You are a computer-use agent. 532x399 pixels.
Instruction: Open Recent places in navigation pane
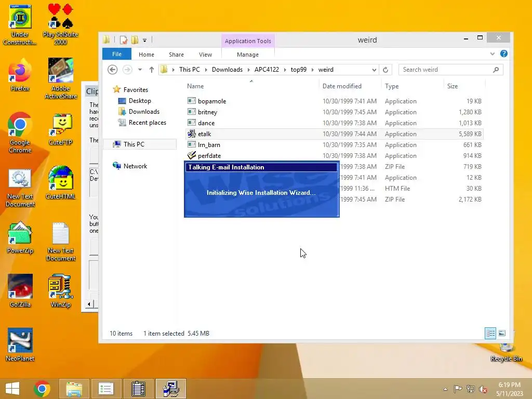(x=147, y=123)
